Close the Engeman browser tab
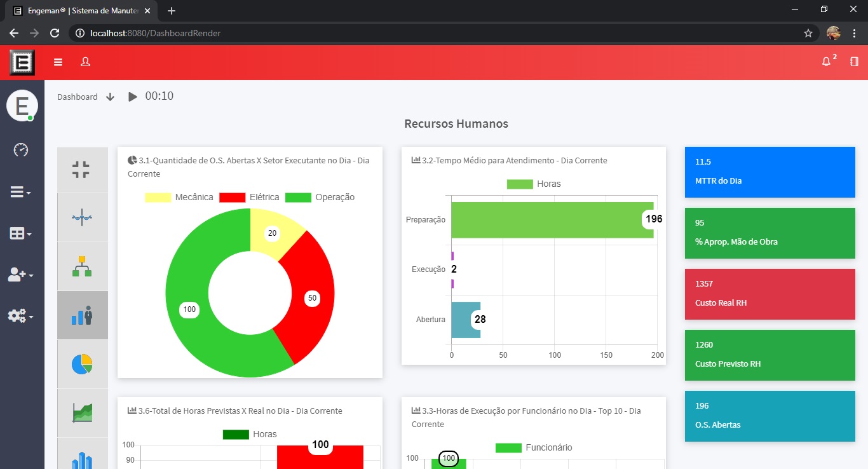868x469 pixels. point(147,11)
